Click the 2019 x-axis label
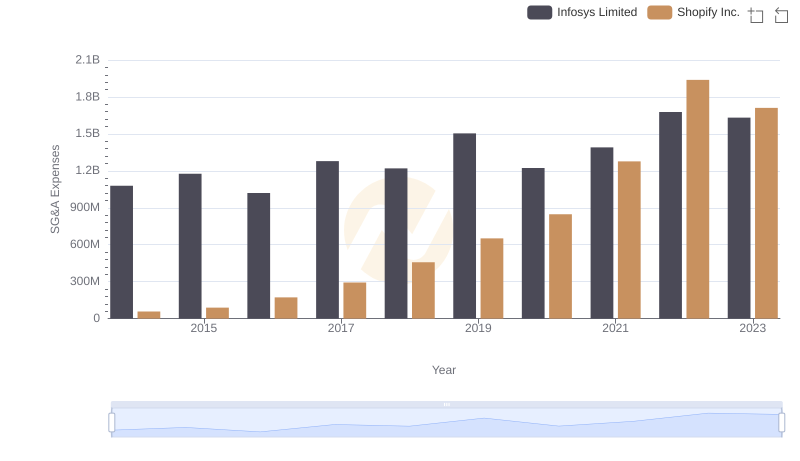The width and height of the screenshot is (800, 461). (x=478, y=328)
